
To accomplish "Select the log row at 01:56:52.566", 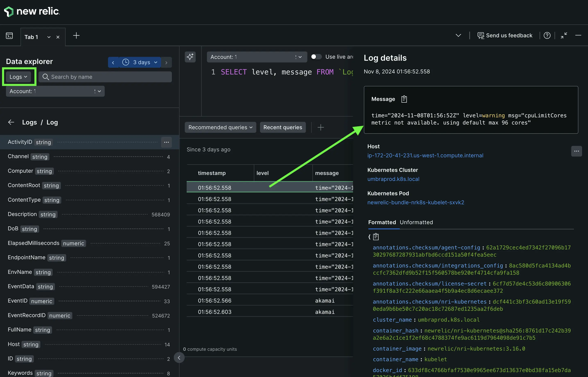I will 270,301.
